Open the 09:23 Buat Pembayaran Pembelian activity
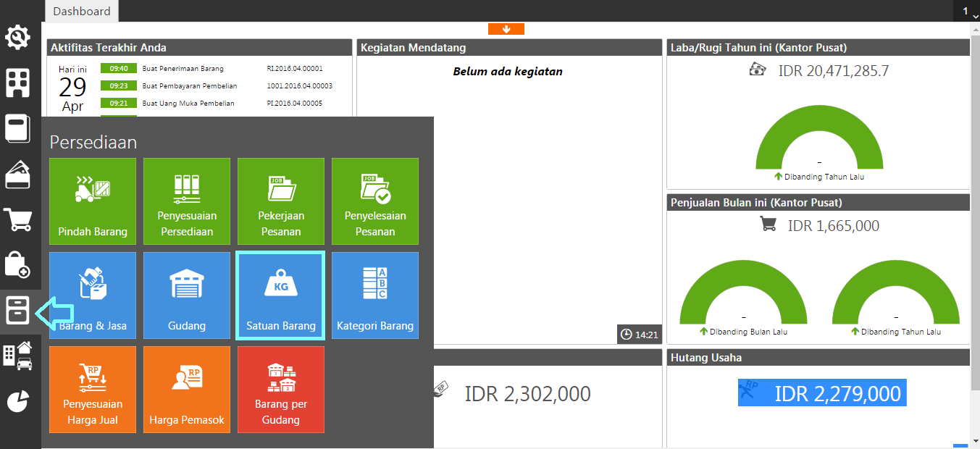This screenshot has height=449, width=980. [190, 86]
